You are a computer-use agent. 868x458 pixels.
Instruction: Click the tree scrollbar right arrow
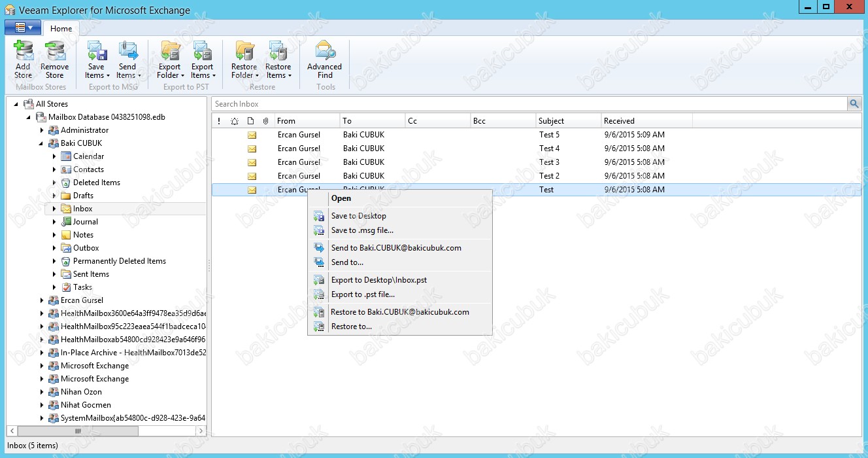201,431
